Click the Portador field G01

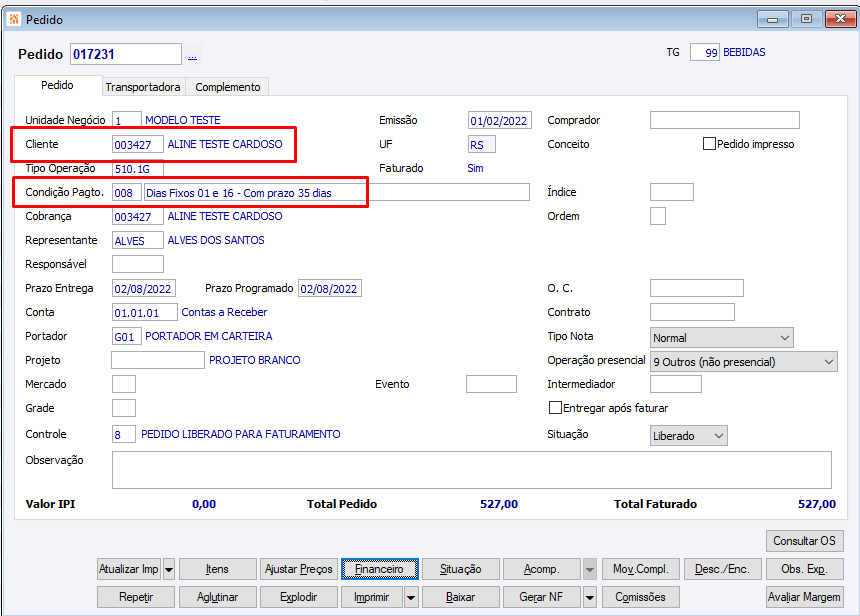point(127,337)
